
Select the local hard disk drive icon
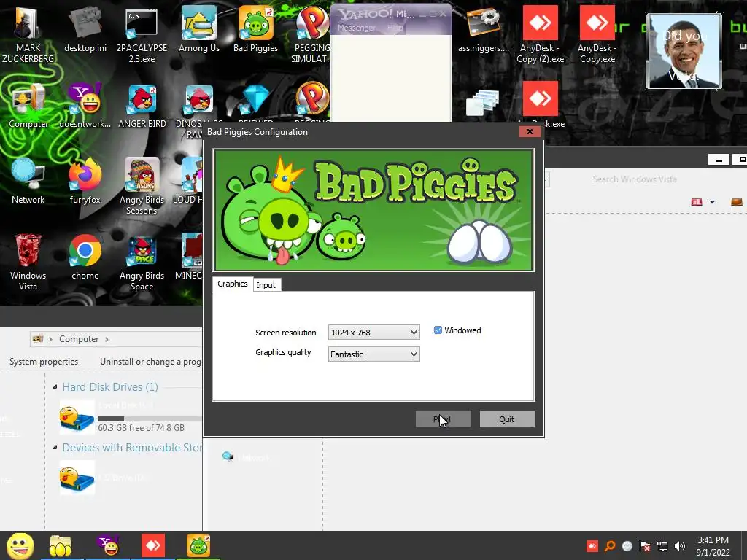click(77, 417)
